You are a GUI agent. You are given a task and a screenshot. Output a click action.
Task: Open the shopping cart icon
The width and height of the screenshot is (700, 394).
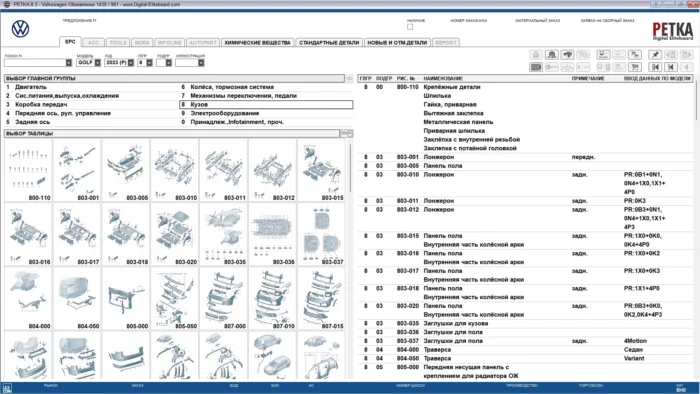(x=635, y=67)
